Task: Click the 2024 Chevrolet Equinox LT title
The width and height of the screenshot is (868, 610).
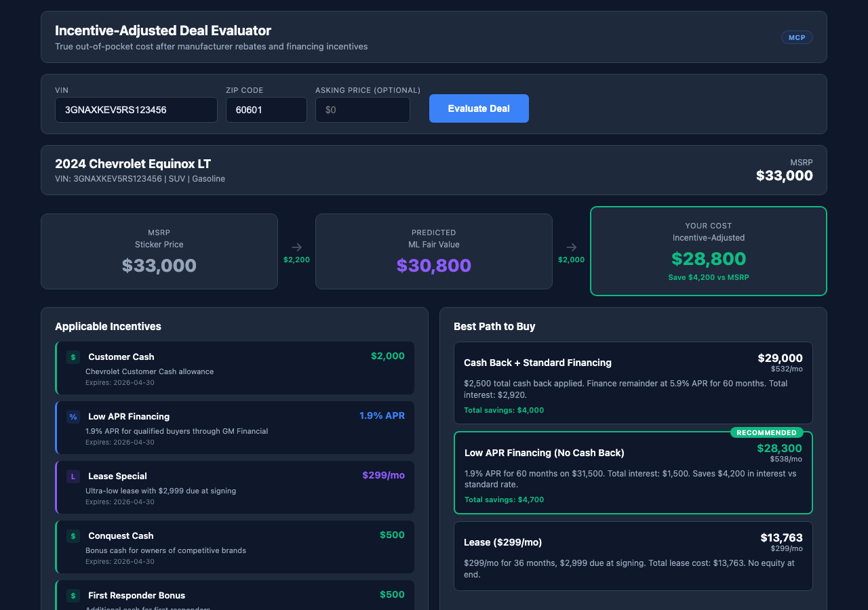Action: click(x=132, y=163)
